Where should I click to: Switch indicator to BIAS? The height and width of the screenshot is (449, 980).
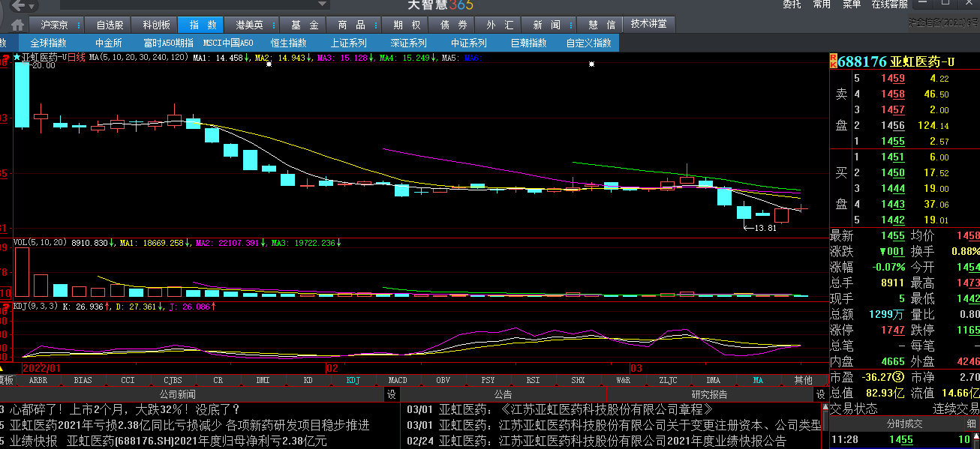[83, 380]
